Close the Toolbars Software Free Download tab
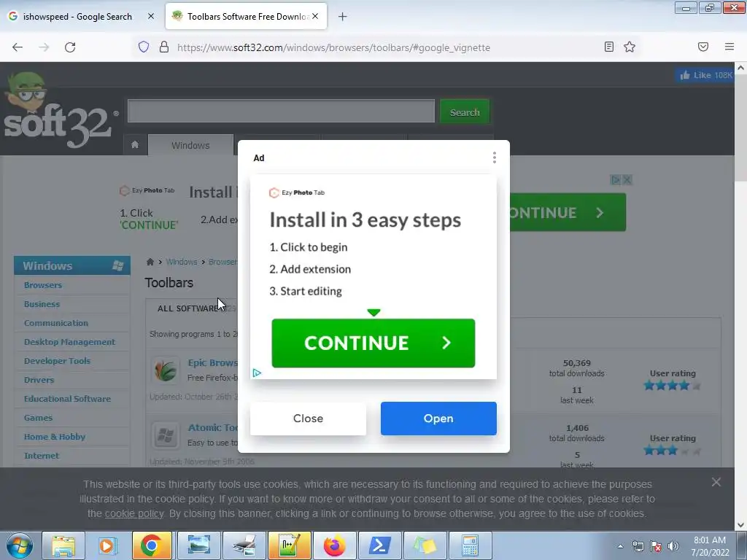Screen dimensions: 747x560 315,16
